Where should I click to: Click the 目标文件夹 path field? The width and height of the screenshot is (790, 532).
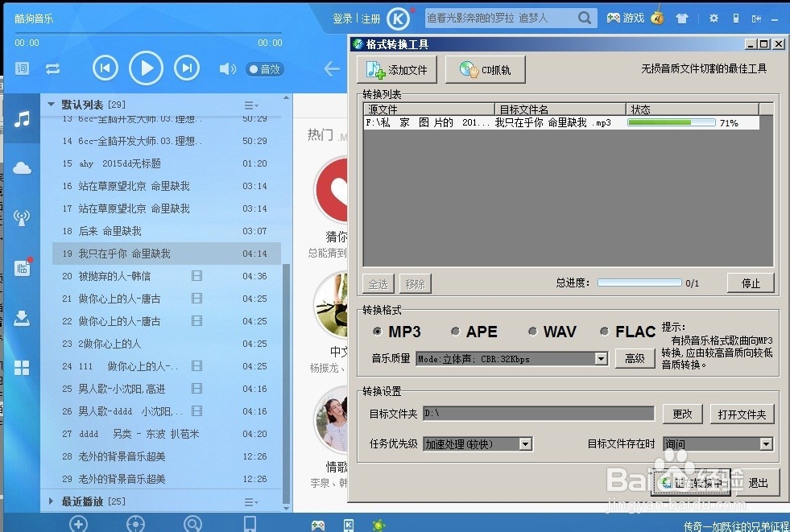[x=539, y=413]
